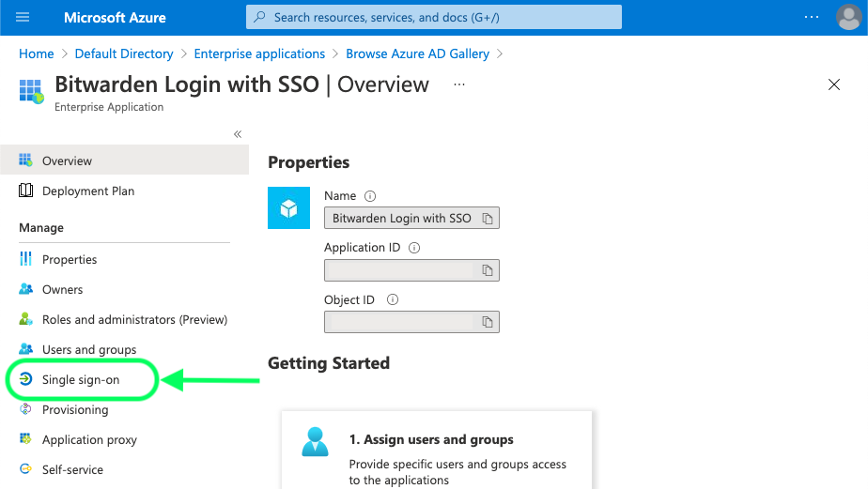Click the Owners people icon

(x=25, y=289)
